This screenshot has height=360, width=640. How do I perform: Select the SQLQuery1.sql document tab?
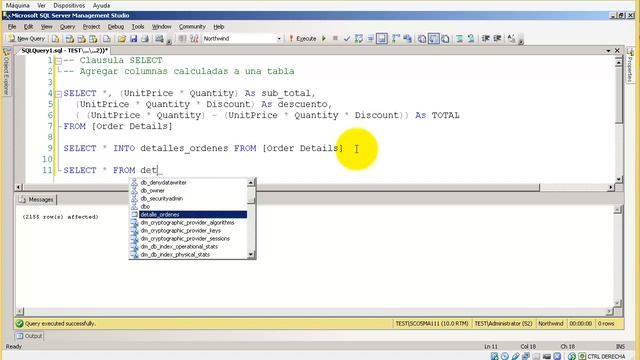(x=64, y=51)
